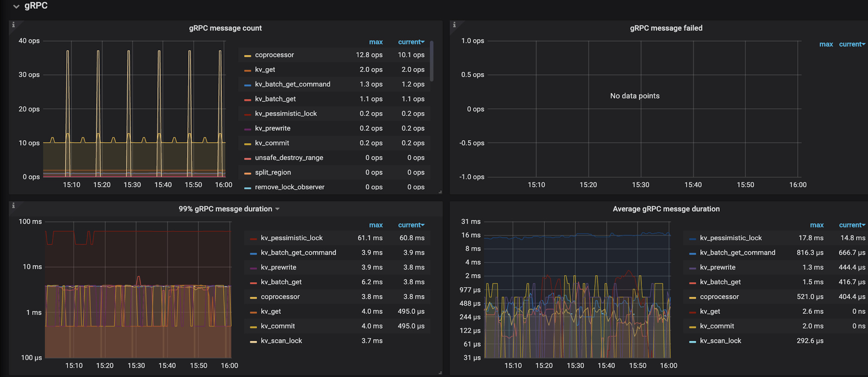Click info icon on gRPC message count panel
The height and width of the screenshot is (377, 868).
(x=13, y=25)
